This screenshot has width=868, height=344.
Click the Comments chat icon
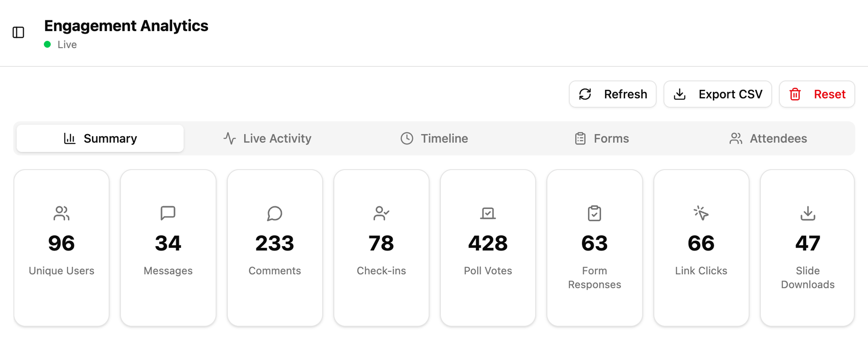[x=274, y=213]
